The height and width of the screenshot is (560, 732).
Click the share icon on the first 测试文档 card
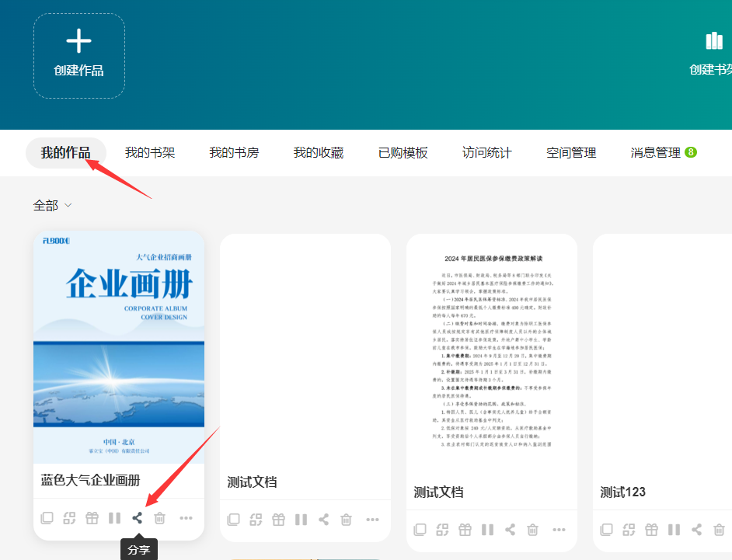(x=324, y=520)
